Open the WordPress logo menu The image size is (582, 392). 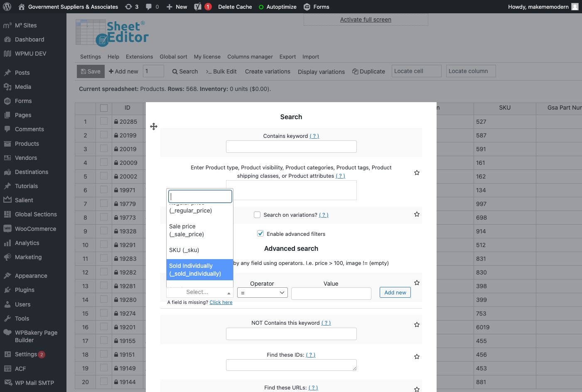tap(7, 7)
